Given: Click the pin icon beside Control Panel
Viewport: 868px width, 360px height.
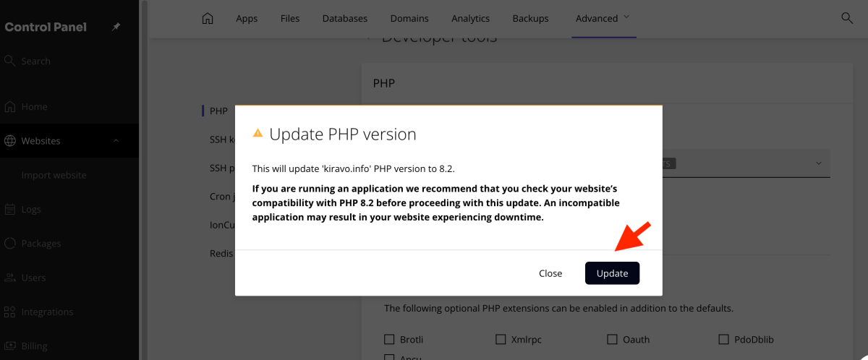Looking at the screenshot, I should coord(116,27).
